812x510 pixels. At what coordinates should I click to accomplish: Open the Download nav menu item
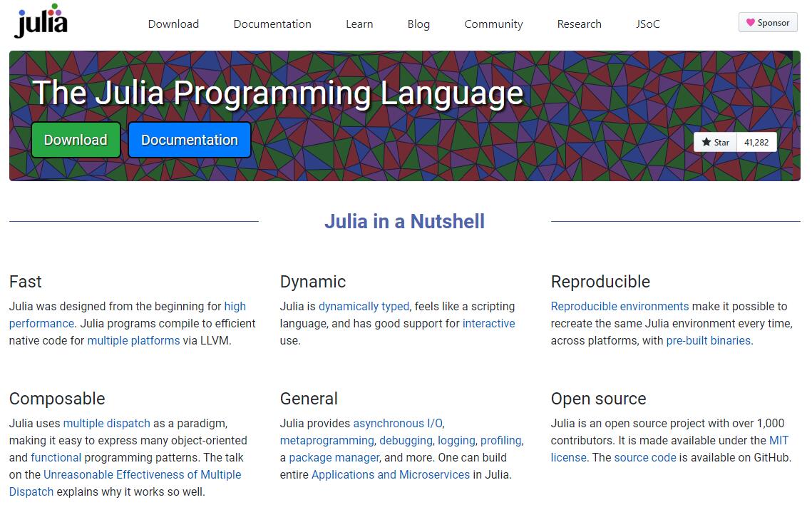click(x=173, y=24)
